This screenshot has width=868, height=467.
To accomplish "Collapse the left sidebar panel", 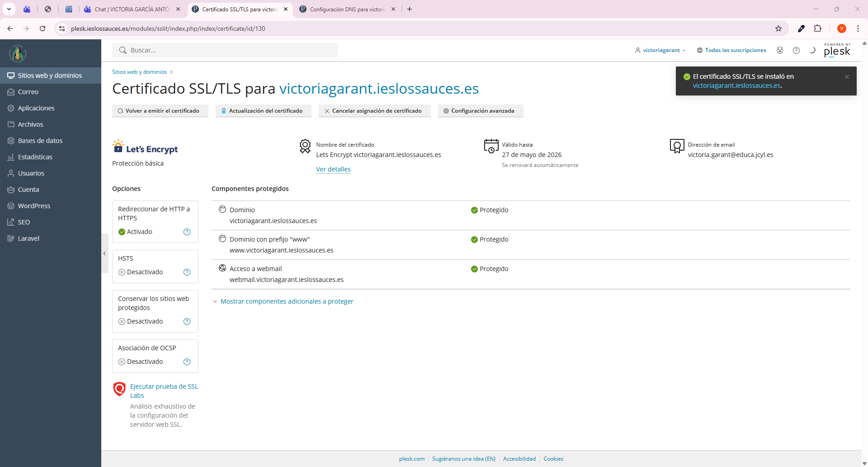I will 104,253.
